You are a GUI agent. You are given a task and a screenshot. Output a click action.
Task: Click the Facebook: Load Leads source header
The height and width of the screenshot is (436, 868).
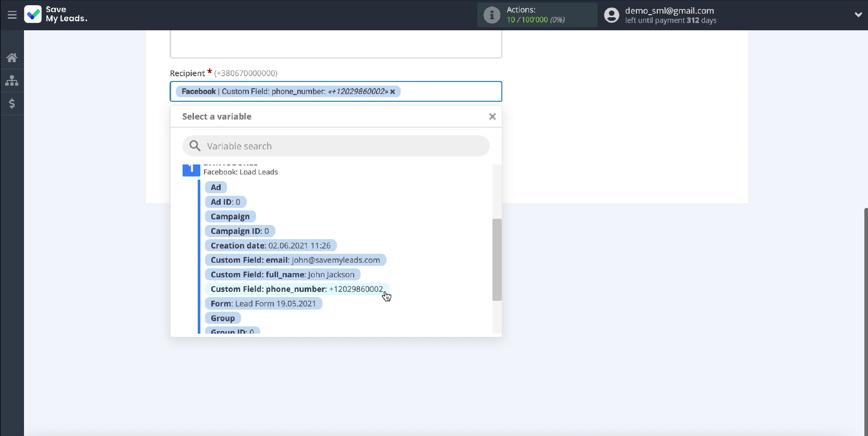pos(240,172)
